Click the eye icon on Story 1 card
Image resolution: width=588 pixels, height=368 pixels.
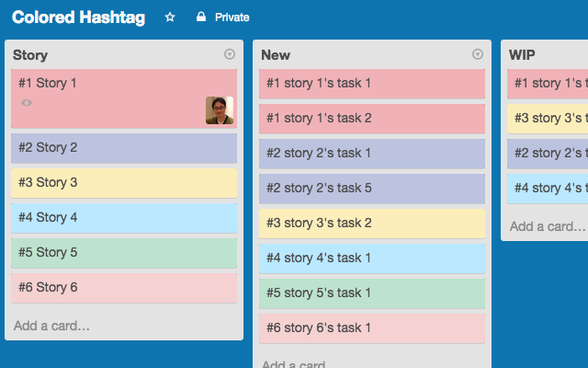(x=27, y=103)
